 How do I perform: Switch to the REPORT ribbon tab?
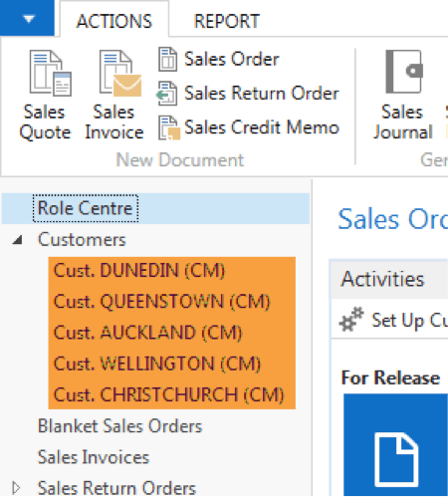[x=227, y=21]
